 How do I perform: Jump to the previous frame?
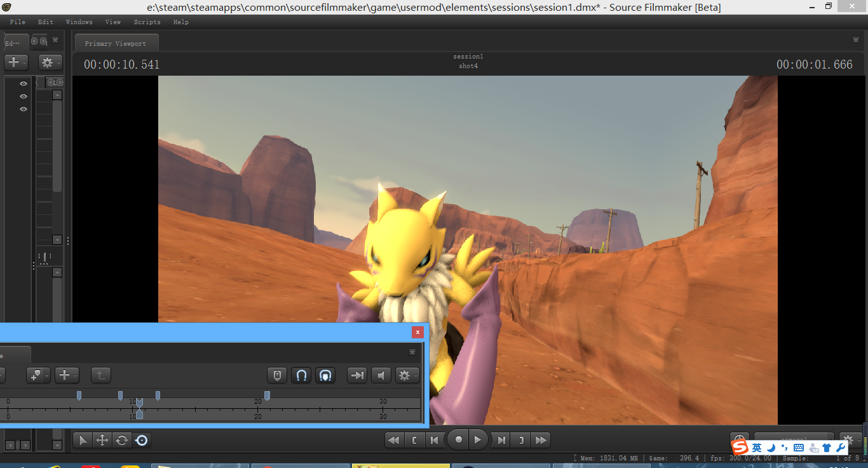pyautogui.click(x=435, y=440)
